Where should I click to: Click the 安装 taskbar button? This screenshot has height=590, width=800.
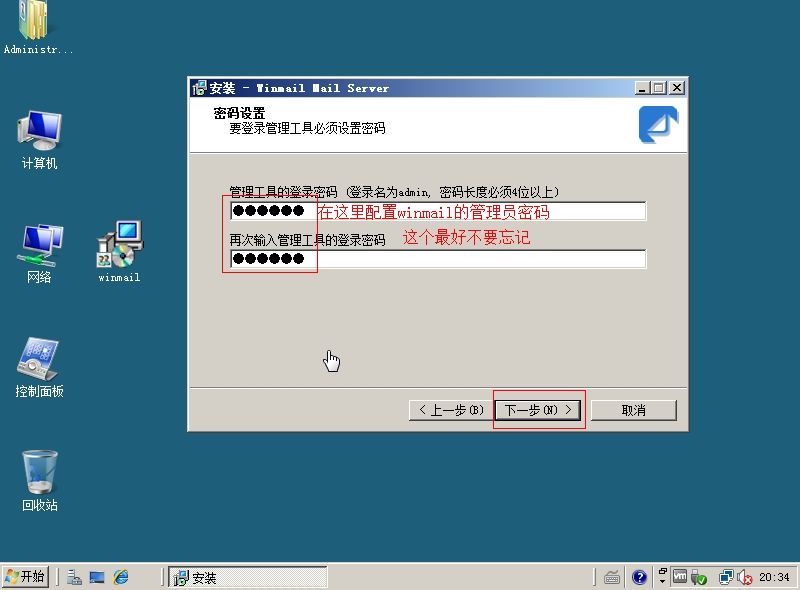tap(247, 577)
